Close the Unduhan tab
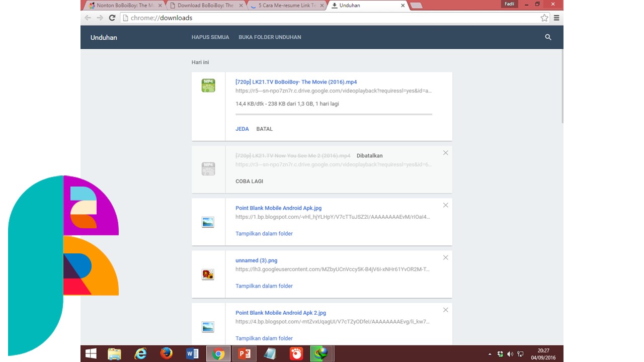Viewport: 644px width, 362px height. click(403, 6)
